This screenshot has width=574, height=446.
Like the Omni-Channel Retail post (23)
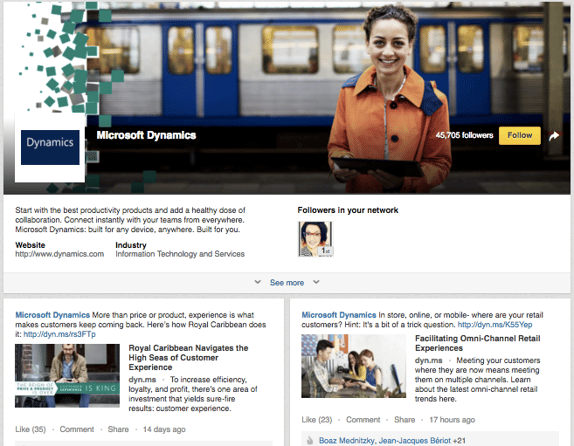tap(317, 420)
